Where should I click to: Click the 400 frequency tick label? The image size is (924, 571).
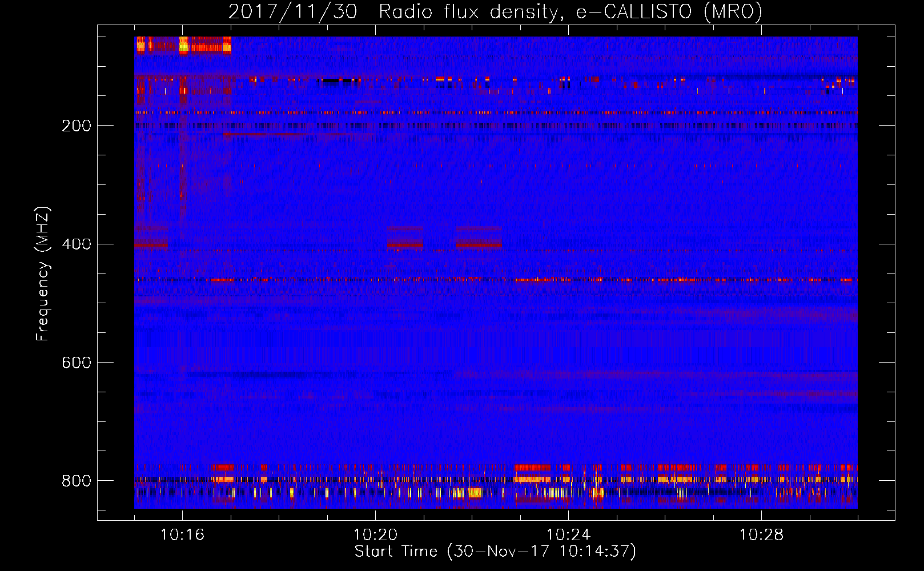76,244
